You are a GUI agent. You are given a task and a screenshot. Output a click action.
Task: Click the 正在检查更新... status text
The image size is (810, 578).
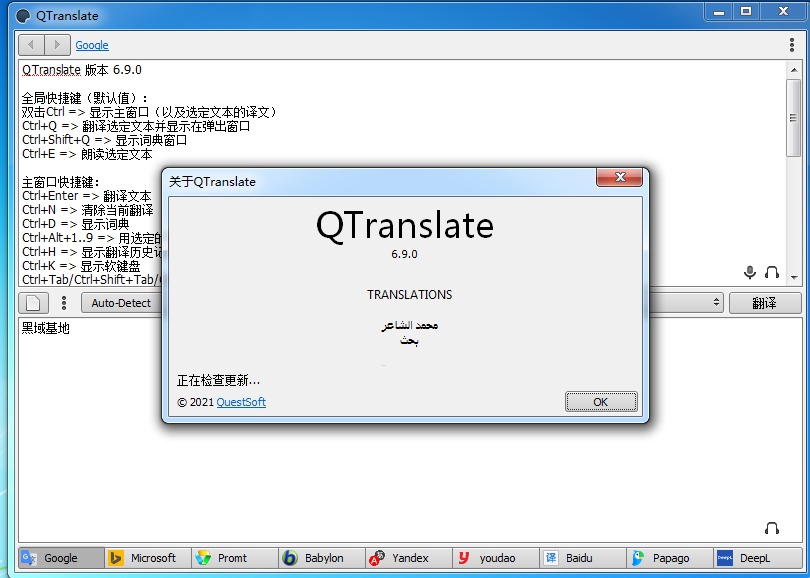219,381
